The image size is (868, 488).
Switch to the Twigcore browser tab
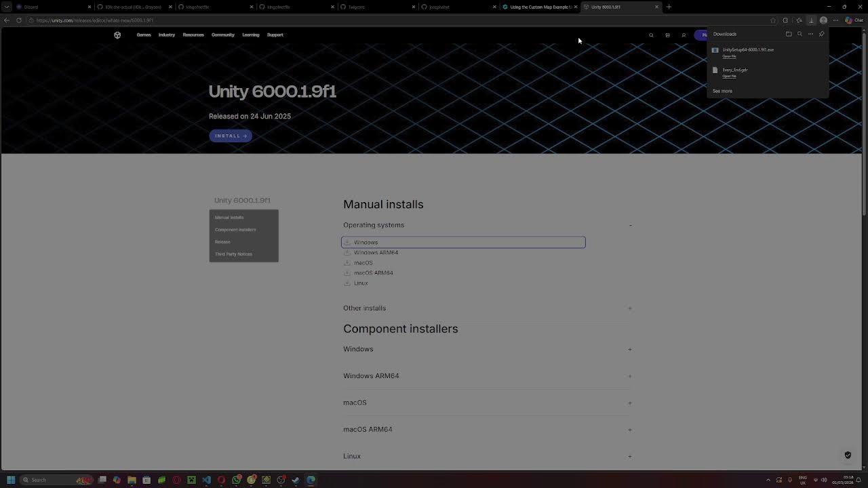coord(377,7)
